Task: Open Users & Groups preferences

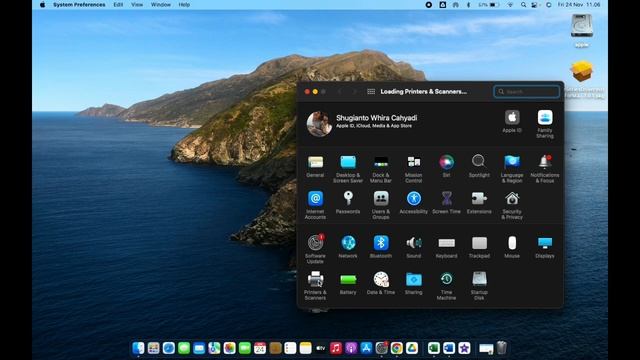Action: 381,199
